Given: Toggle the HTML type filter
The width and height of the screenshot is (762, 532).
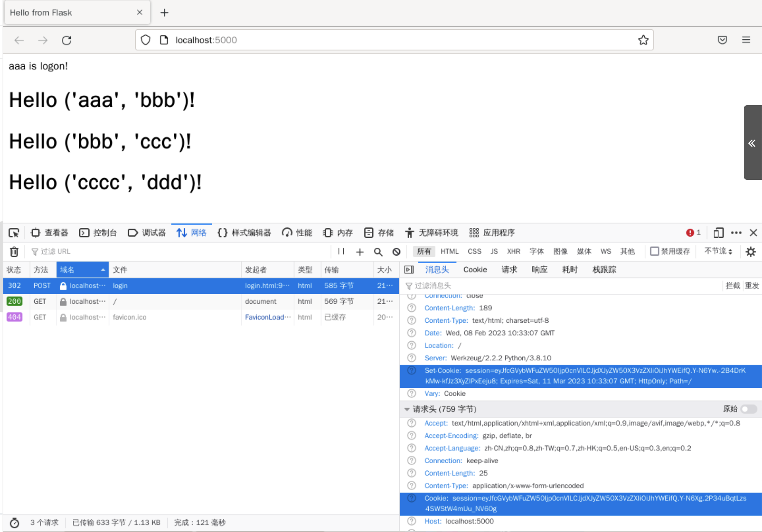Looking at the screenshot, I should click(x=449, y=251).
